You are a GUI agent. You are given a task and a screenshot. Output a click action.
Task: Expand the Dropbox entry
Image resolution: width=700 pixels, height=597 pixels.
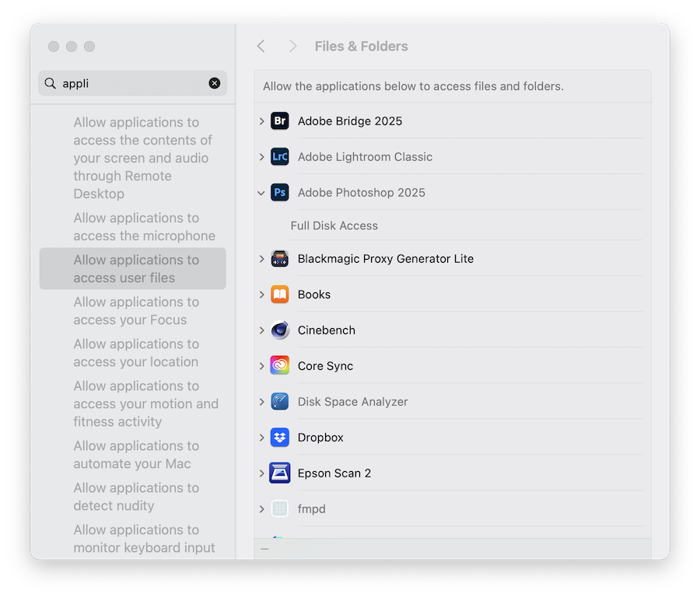pyautogui.click(x=261, y=438)
